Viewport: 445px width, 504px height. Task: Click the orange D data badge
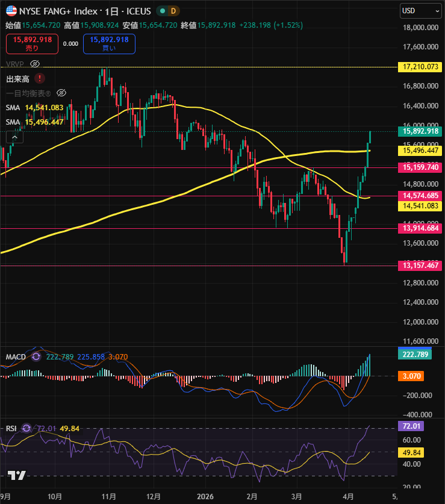tap(173, 11)
